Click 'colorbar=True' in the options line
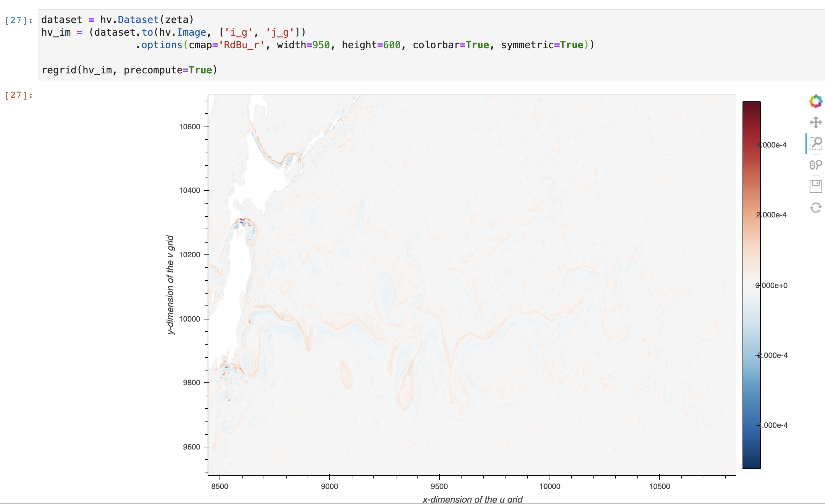 [451, 45]
